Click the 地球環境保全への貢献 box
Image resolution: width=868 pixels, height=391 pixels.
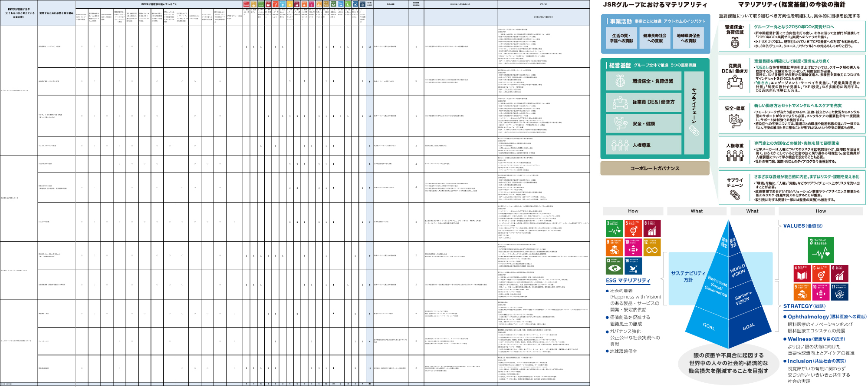pyautogui.click(x=688, y=38)
